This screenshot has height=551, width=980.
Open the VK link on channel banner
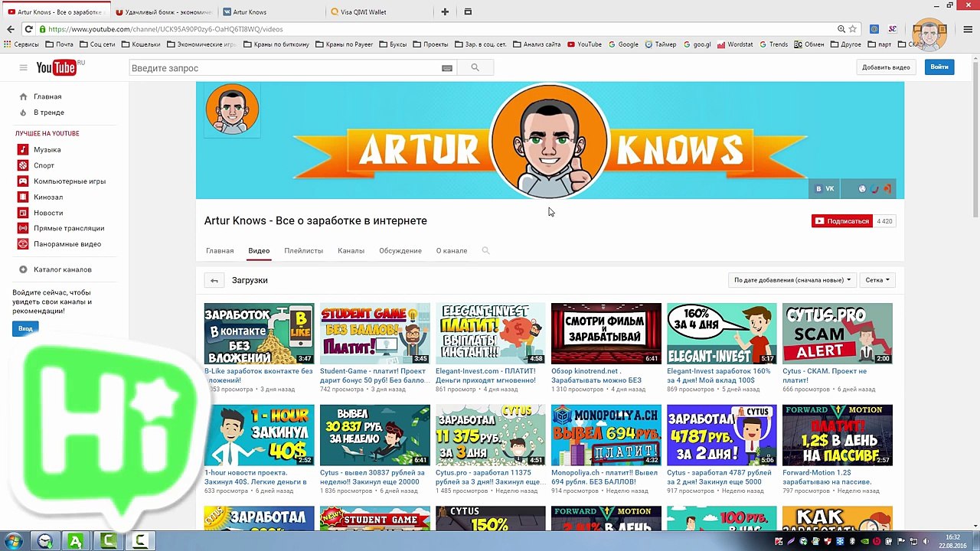click(x=825, y=188)
